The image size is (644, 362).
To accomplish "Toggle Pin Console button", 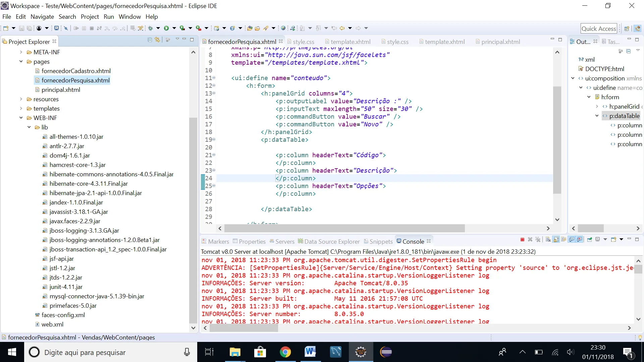I will point(589,239).
